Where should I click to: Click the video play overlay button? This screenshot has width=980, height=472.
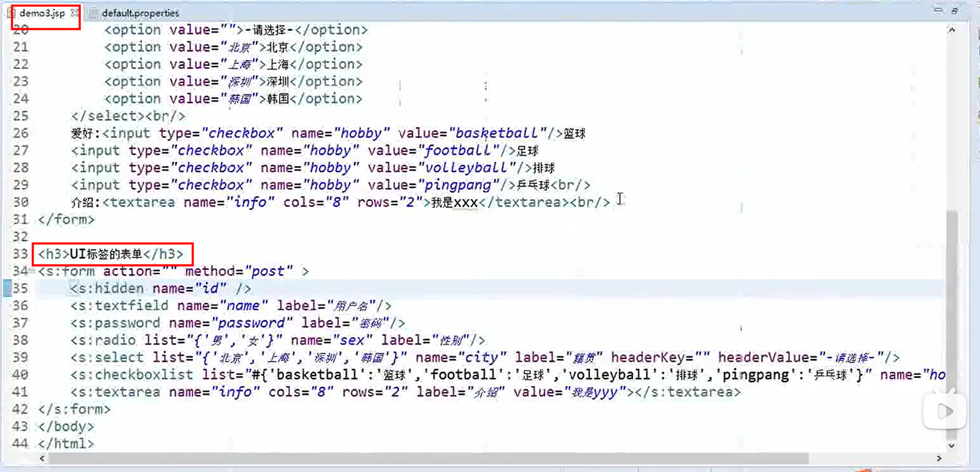click(x=945, y=411)
